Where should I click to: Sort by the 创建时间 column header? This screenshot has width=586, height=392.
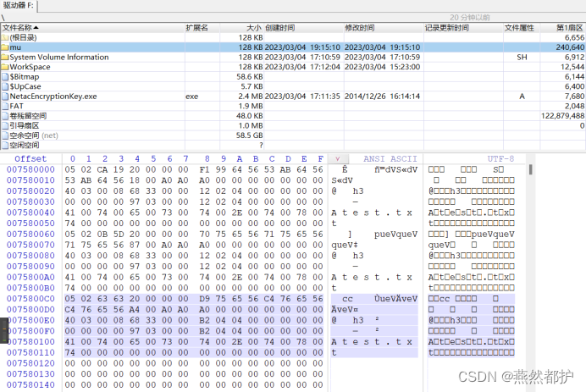[304, 28]
